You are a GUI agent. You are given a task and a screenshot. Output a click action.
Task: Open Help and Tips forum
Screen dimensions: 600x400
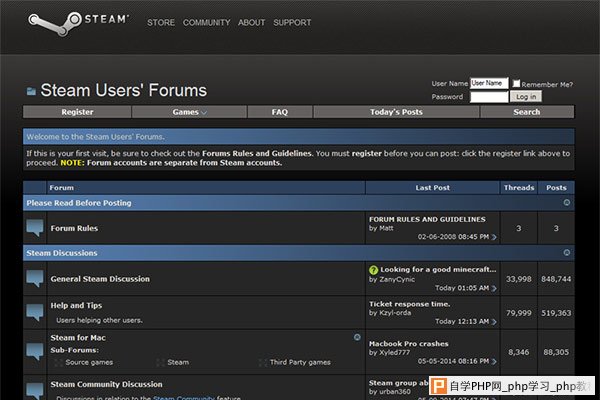76,306
